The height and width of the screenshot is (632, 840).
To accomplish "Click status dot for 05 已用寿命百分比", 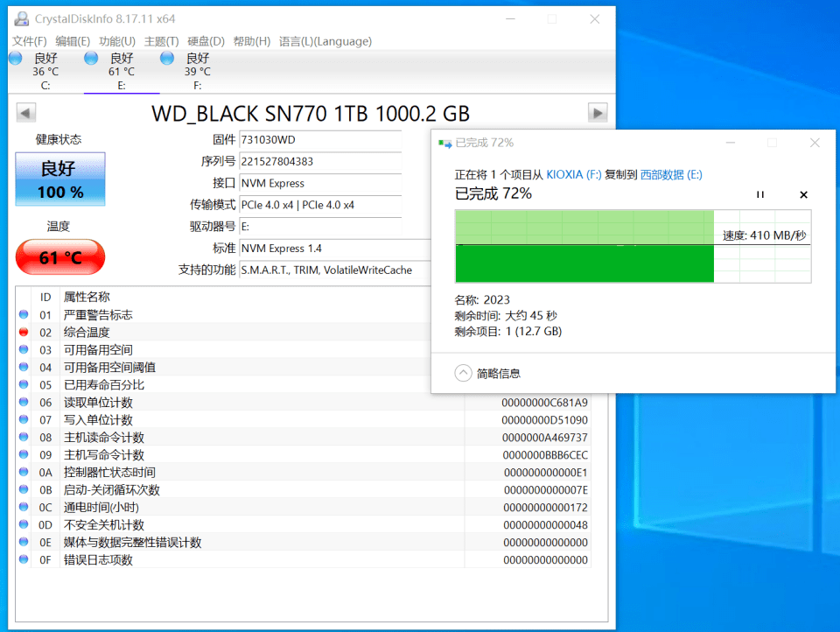I will click(24, 383).
